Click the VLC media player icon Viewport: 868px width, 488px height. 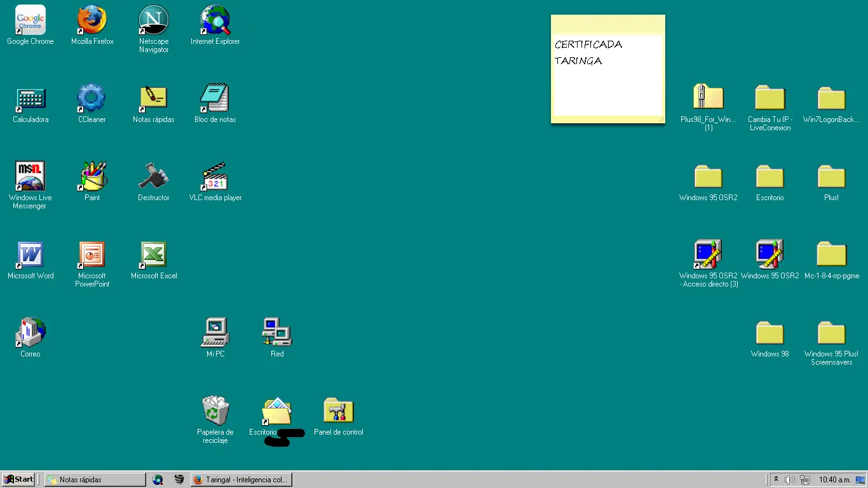point(215,177)
